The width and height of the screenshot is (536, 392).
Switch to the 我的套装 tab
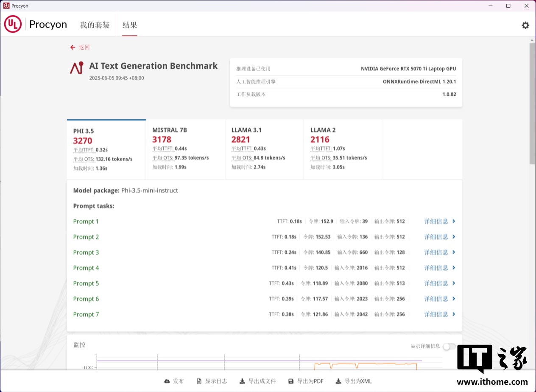[x=95, y=25]
